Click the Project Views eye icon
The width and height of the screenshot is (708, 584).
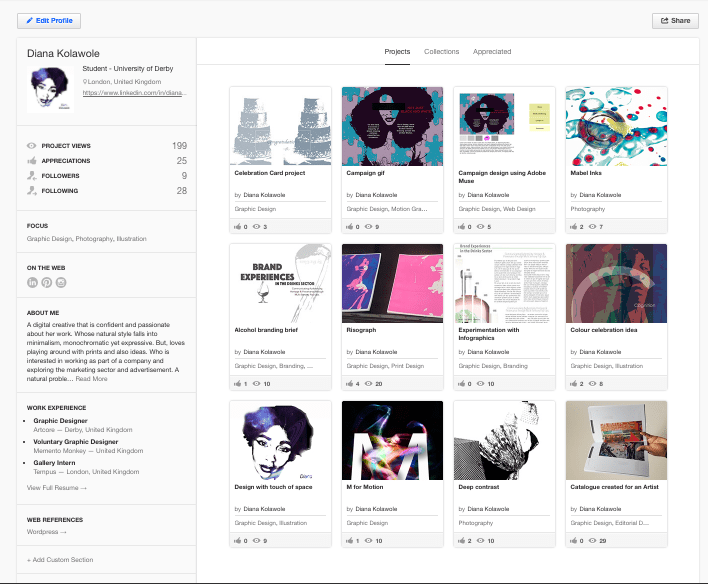coord(32,146)
